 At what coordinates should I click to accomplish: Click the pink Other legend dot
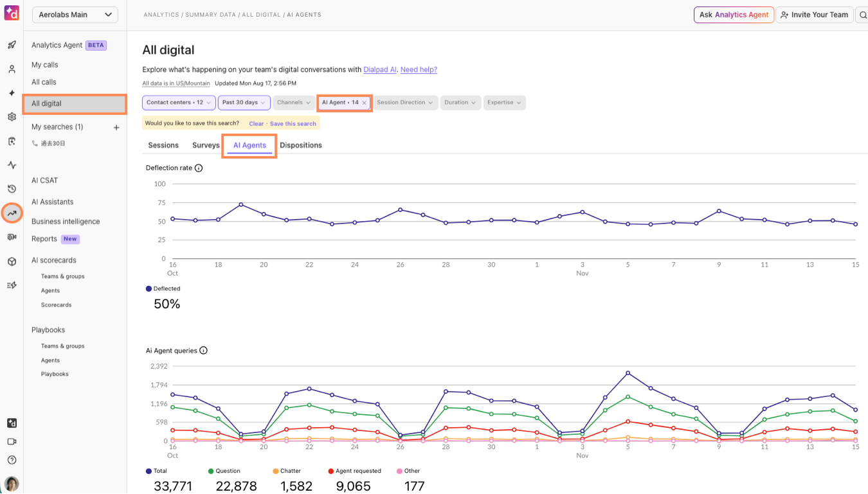399,472
